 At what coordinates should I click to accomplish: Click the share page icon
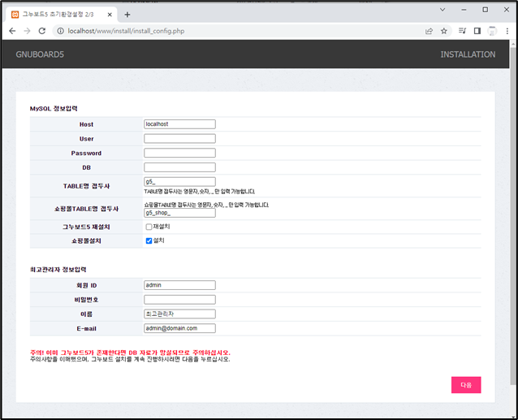(x=429, y=31)
